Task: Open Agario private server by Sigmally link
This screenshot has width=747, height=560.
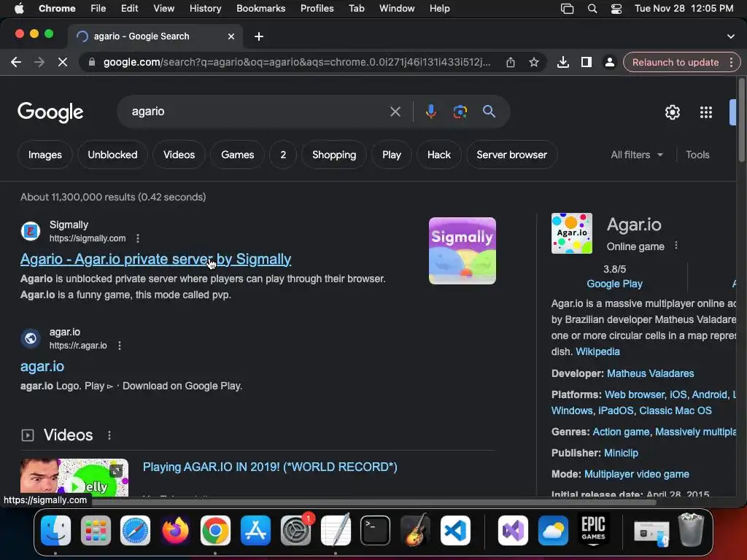Action: click(x=156, y=259)
